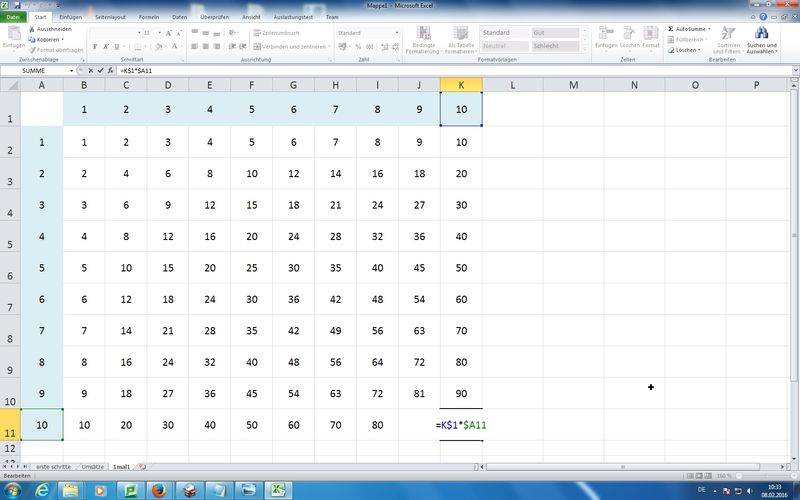Toggle Zeilenumbruch wrap text

276,33
